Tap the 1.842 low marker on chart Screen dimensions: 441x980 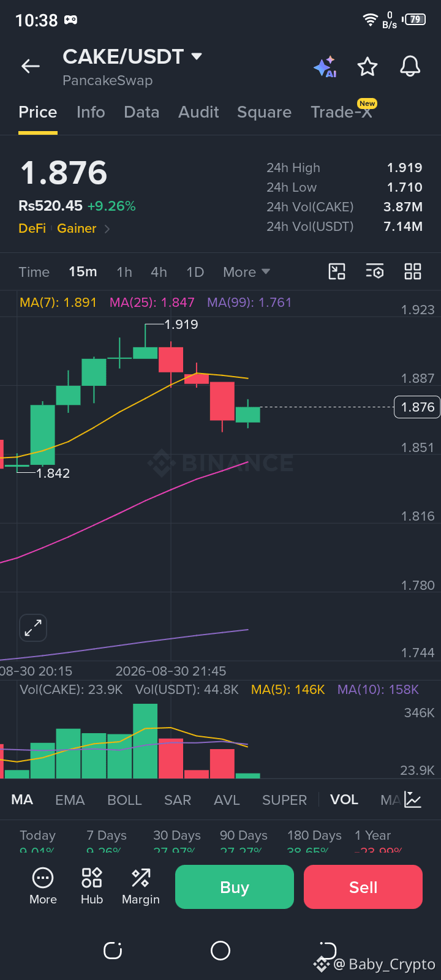click(53, 473)
